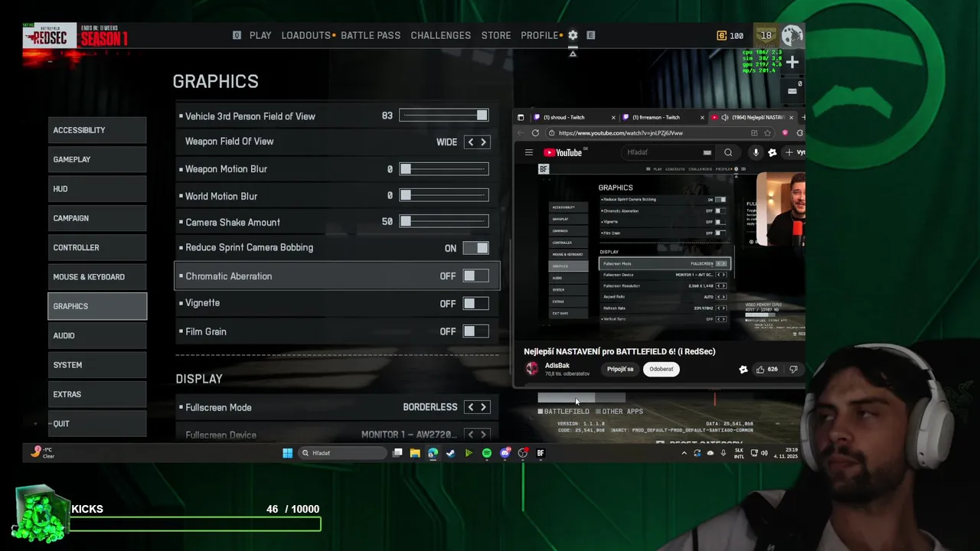Select AUDIO settings category

coord(97,336)
